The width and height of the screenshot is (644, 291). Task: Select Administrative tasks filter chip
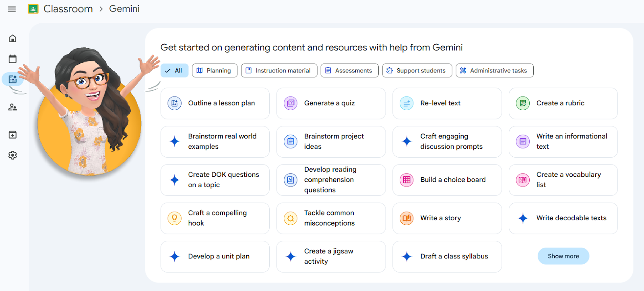point(494,70)
